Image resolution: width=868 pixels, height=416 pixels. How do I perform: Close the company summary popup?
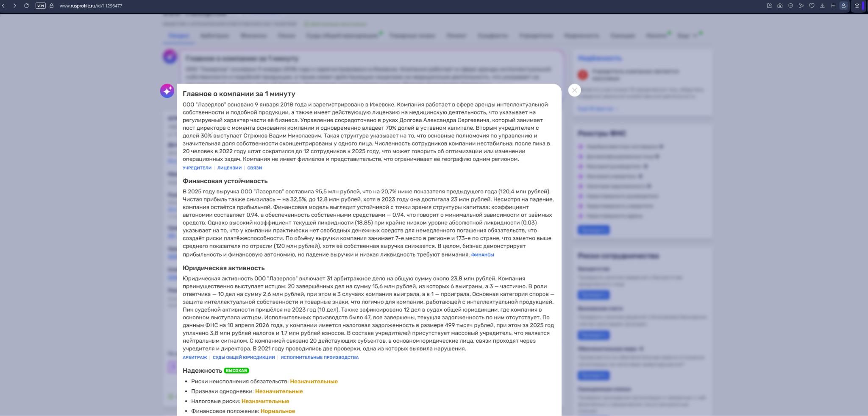pos(574,90)
